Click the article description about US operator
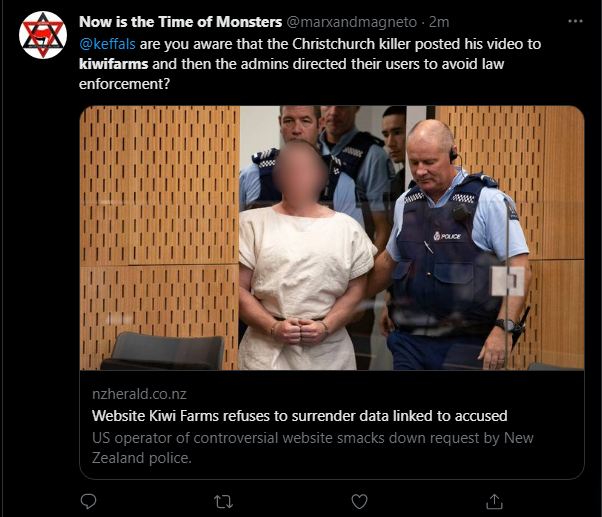 pos(313,448)
